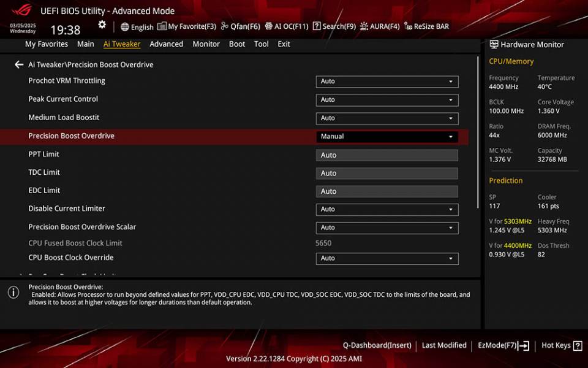Click the settings list vertical scrollbar
Screen dimensions: 588x368
tap(478, 132)
